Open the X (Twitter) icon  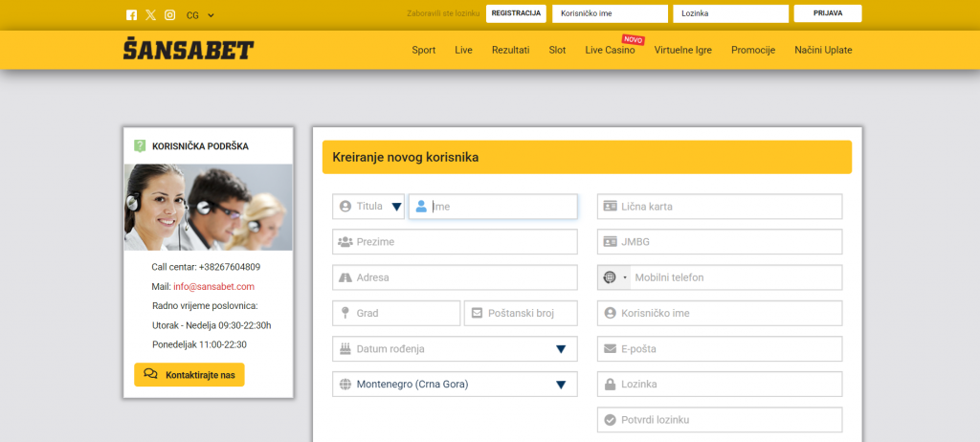(x=150, y=15)
